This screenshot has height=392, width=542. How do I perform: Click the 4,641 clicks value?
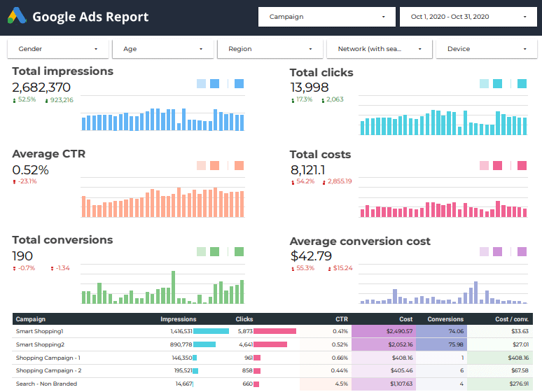coord(246,344)
